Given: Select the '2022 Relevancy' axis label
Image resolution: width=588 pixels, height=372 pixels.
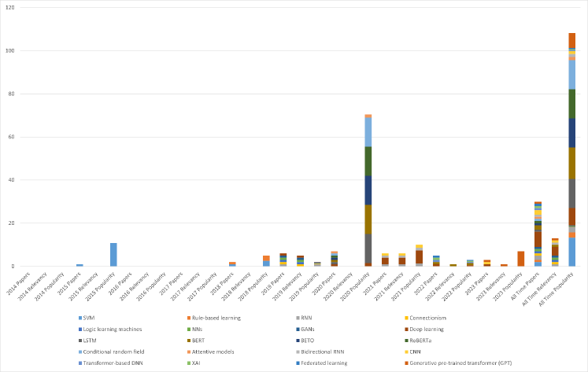Looking at the screenshot, I should 440,287.
